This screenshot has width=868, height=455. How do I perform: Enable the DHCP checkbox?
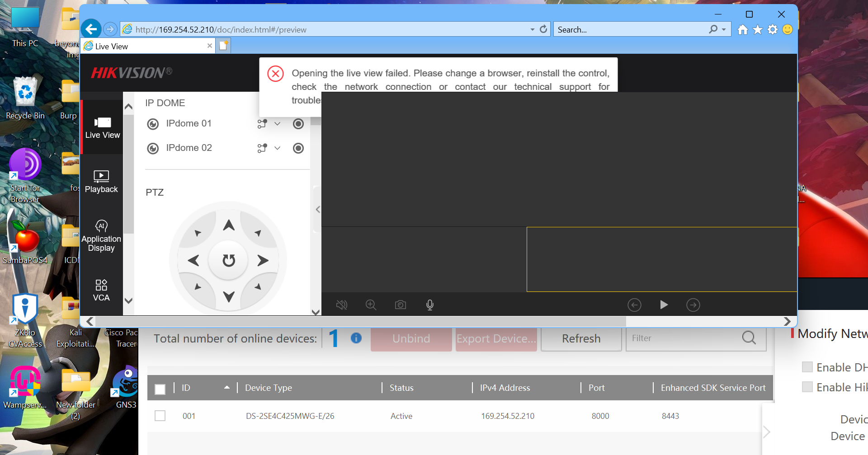point(807,367)
